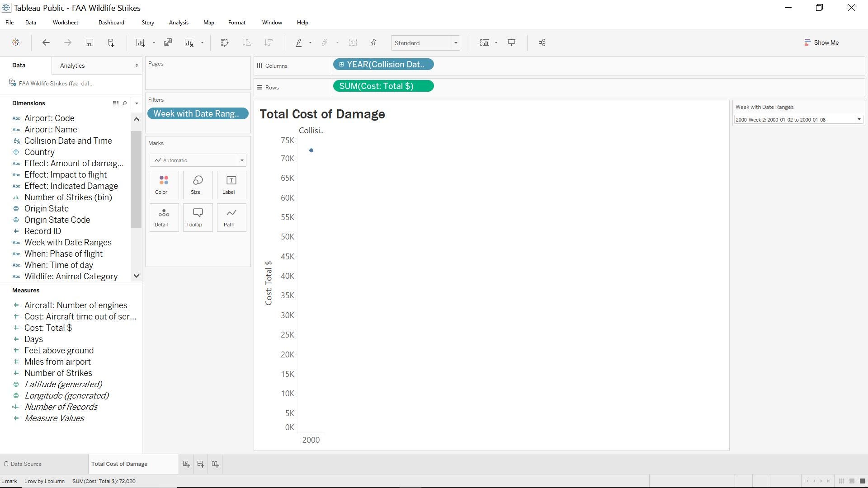Click the Show Me button
The image size is (868, 488).
click(x=821, y=42)
